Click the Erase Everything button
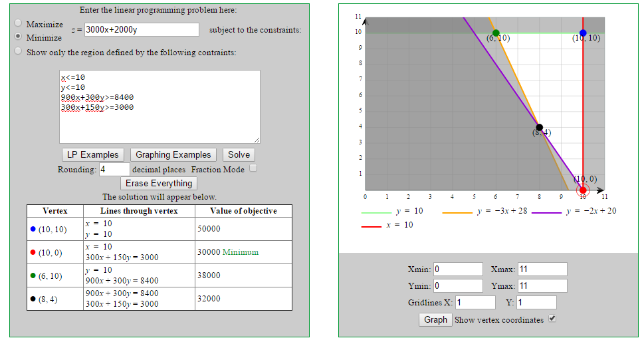Image resolution: width=644 pixels, height=350 pixels. pyautogui.click(x=159, y=183)
